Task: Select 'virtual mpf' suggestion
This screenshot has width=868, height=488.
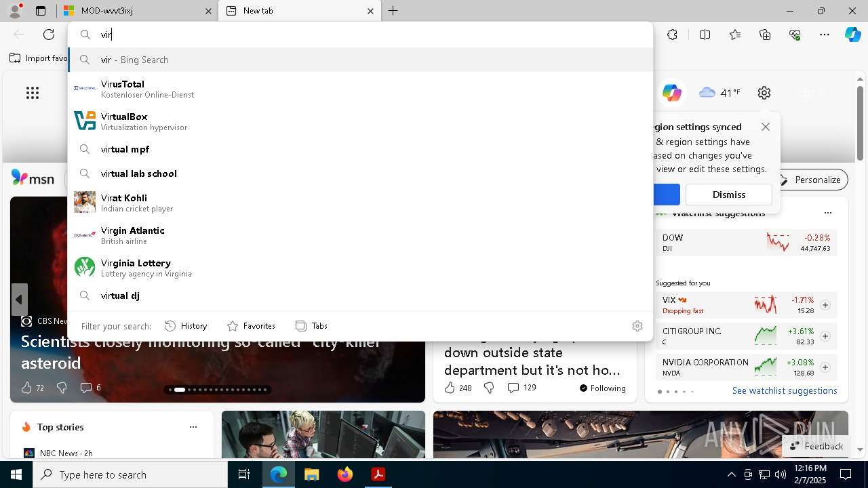Action: coord(360,149)
